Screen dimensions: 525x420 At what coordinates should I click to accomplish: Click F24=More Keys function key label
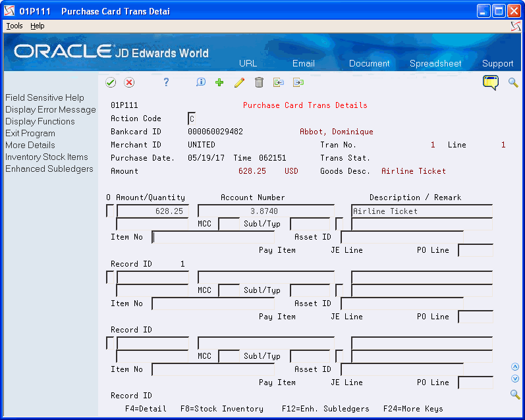point(413,409)
